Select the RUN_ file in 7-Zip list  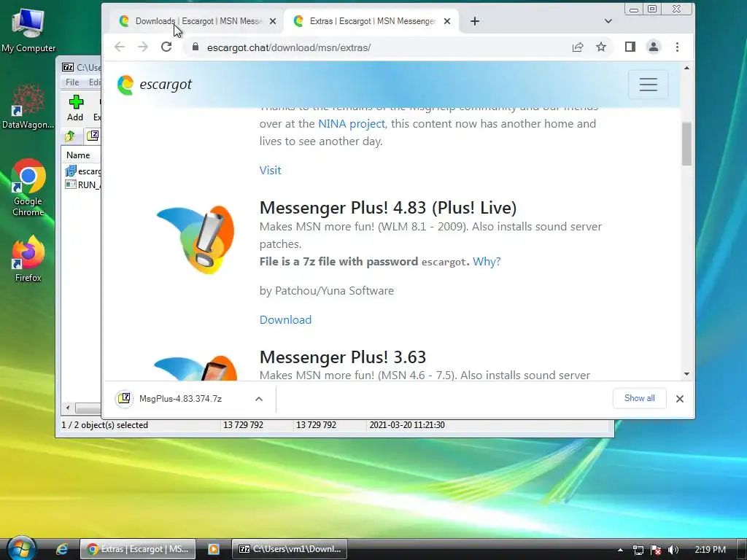coord(83,184)
